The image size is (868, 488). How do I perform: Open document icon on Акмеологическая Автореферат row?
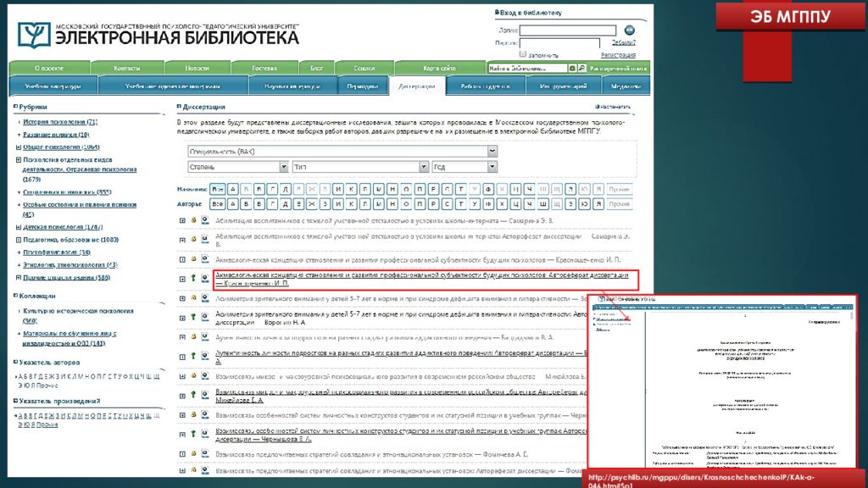(x=205, y=278)
